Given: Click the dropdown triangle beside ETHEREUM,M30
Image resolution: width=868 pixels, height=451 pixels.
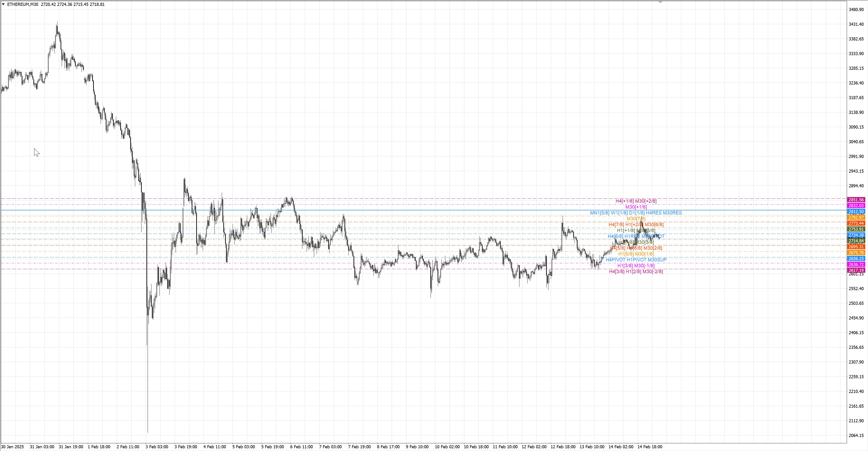Looking at the screenshot, I should [x=3, y=4].
